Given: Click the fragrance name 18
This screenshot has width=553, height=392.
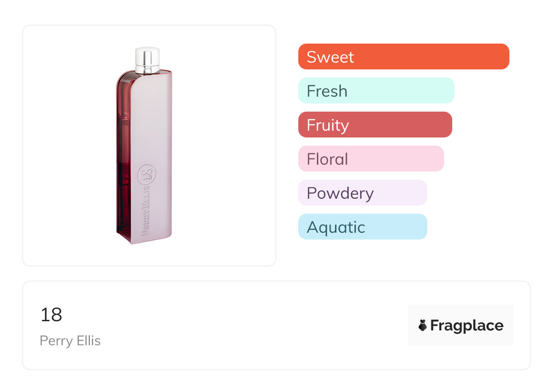Looking at the screenshot, I should coord(51,314).
